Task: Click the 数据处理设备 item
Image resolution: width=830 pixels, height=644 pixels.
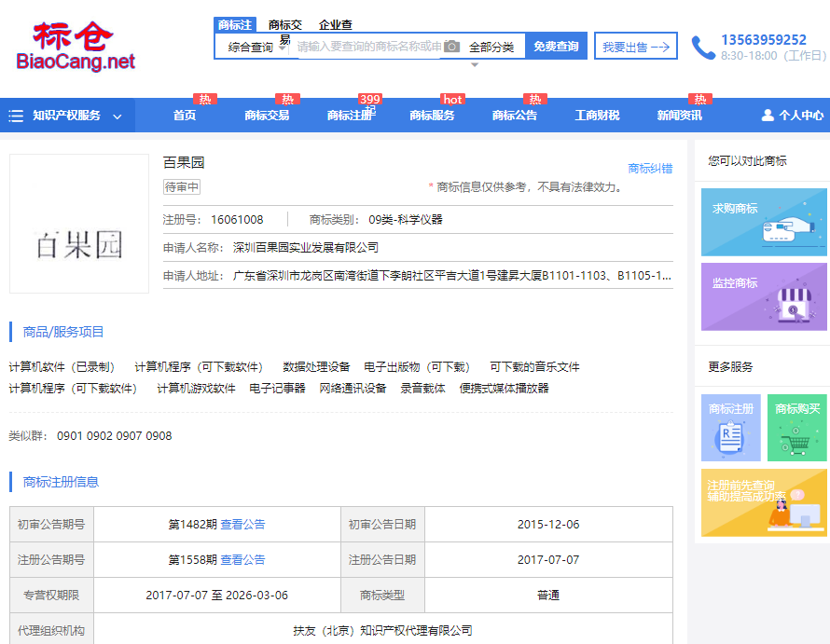Action: coord(316,366)
